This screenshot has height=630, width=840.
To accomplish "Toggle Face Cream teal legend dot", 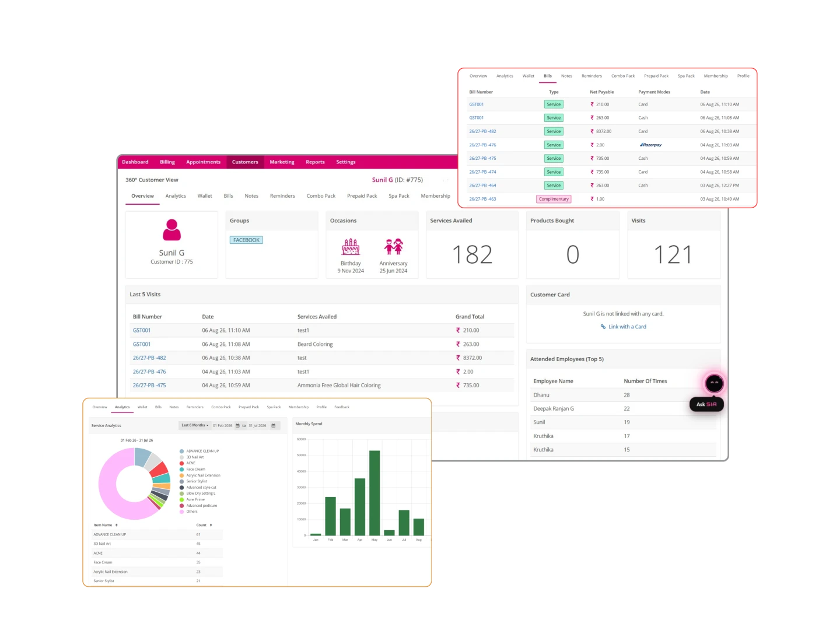I will coord(181,469).
